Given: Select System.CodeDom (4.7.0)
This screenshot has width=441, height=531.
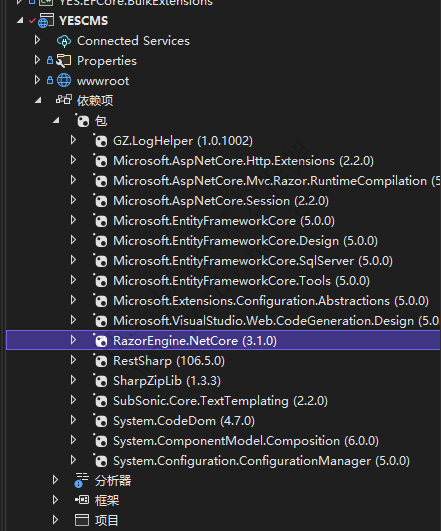Looking at the screenshot, I should coord(184,421).
